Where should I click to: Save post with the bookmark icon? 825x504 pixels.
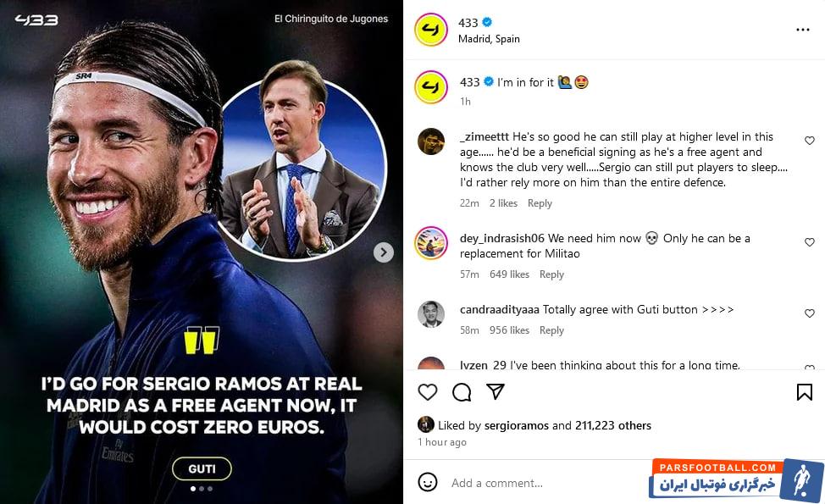(804, 392)
